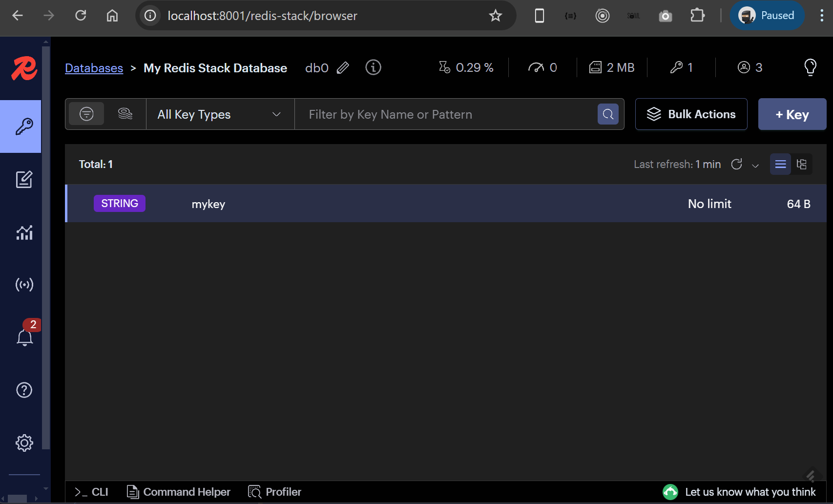This screenshot has height=504, width=833.
Task: Switch to tree view
Action: (x=802, y=164)
